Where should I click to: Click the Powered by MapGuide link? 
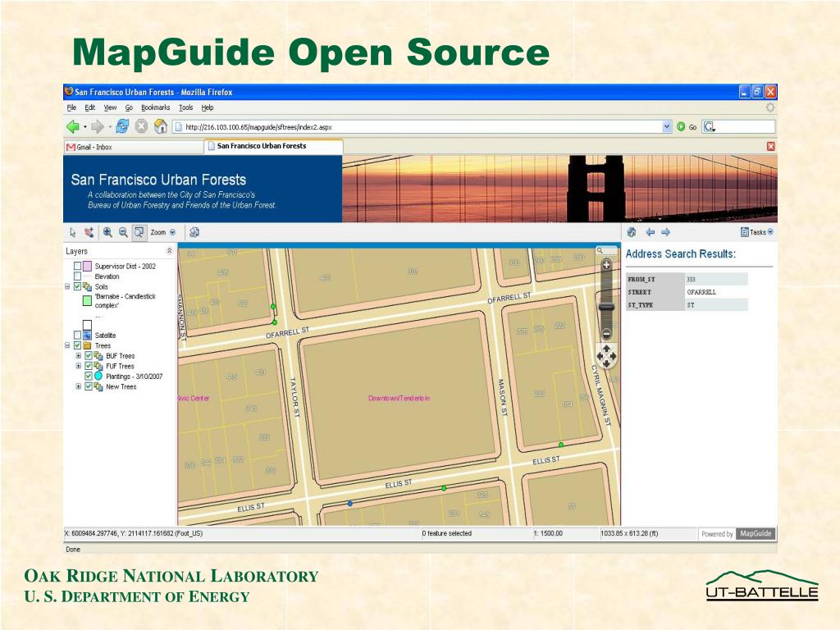coord(737,533)
